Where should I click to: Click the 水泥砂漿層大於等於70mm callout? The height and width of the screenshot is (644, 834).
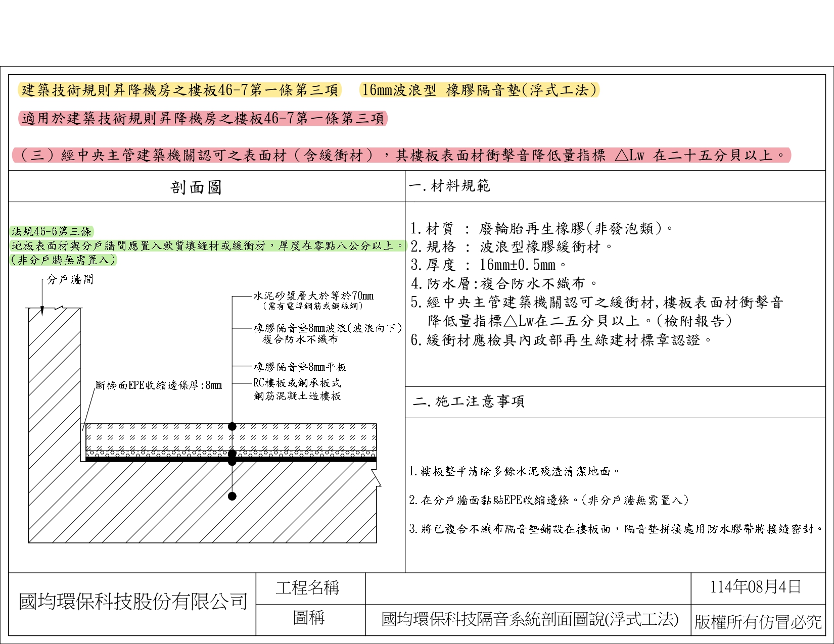[x=313, y=296]
